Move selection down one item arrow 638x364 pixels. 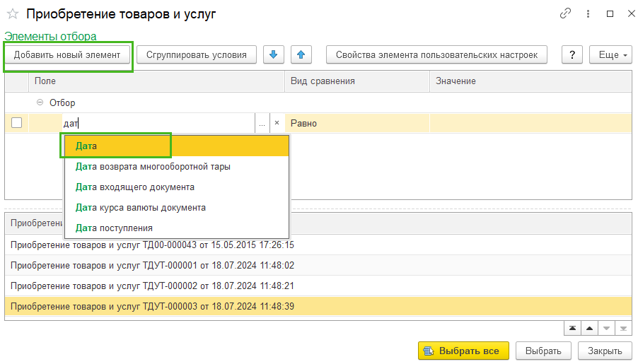pos(607,328)
